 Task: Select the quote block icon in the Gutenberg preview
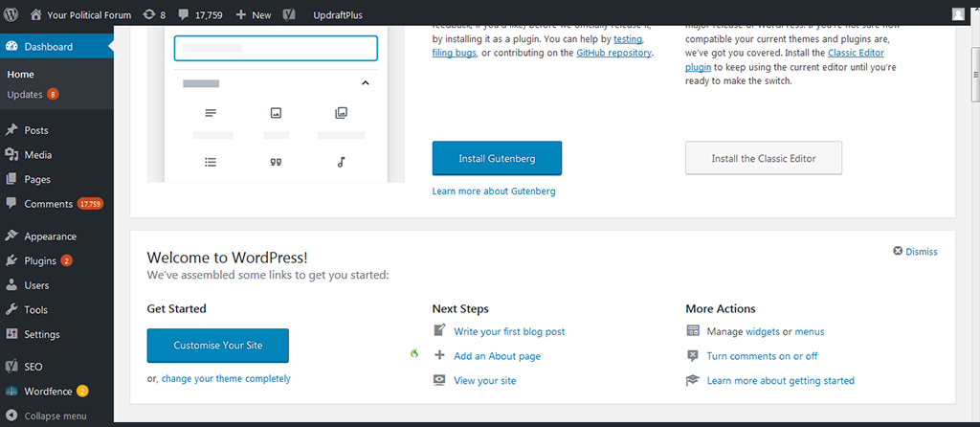pyautogui.click(x=276, y=162)
